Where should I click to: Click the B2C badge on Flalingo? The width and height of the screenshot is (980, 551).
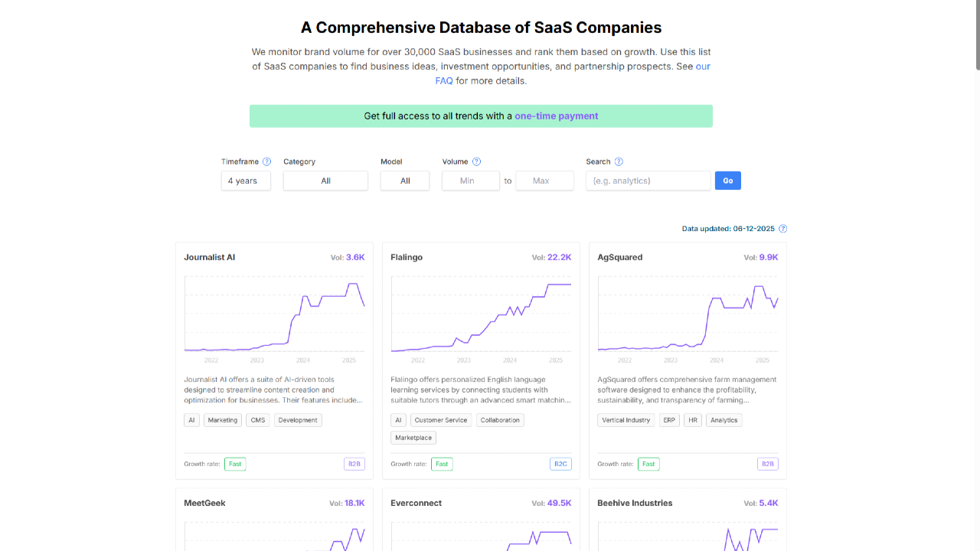pos(561,464)
